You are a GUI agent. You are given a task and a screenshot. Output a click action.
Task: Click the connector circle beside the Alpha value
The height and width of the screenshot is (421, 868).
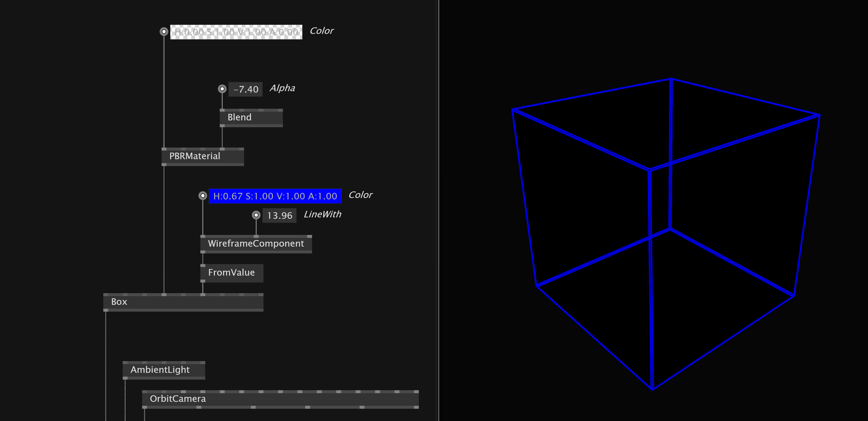point(222,89)
